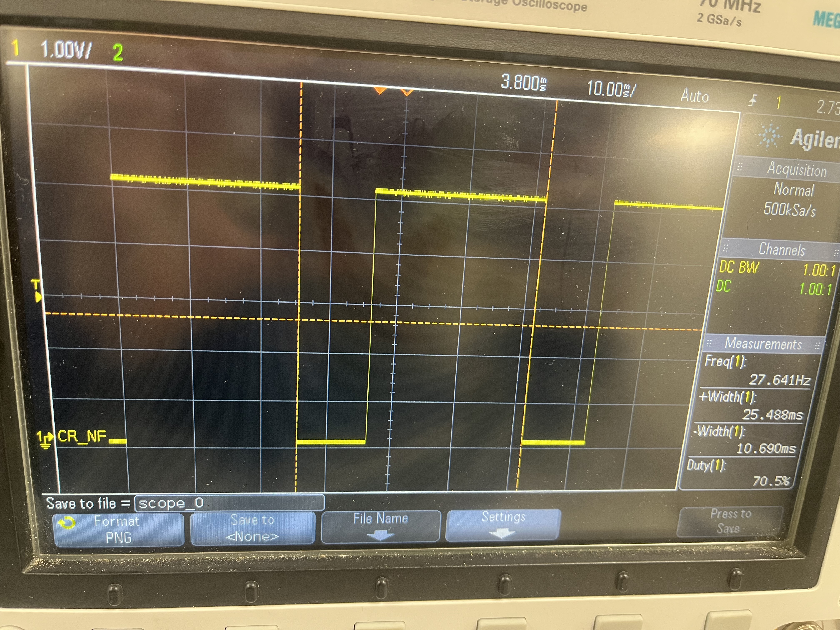Screen dimensions: 840x630
Task: Click the first orange trigger position triangle
Action: (x=380, y=91)
